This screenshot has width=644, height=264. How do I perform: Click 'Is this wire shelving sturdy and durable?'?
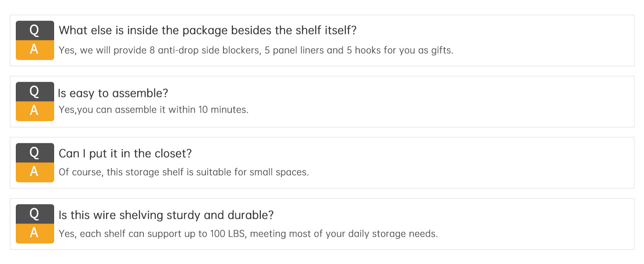coord(166,215)
